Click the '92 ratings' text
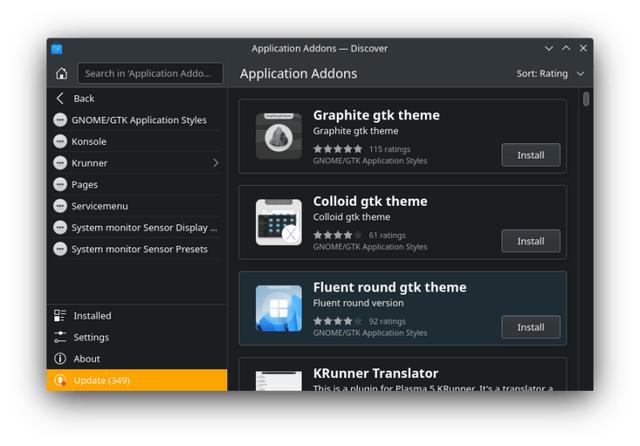The image size is (640, 446). [x=387, y=322]
